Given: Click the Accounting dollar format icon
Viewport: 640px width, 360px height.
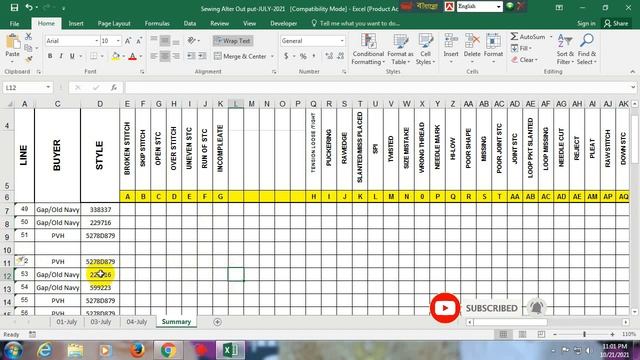Looking at the screenshot, I should (x=286, y=56).
